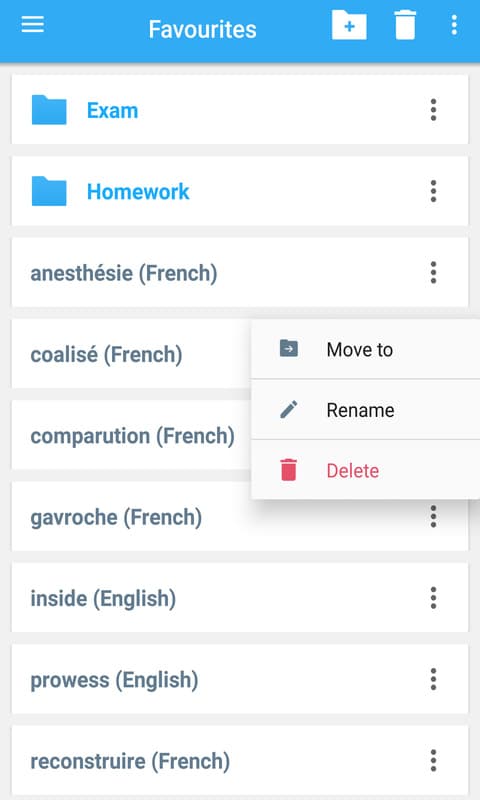Open options for Exam folder
Image resolution: width=480 pixels, height=800 pixels.
click(x=433, y=110)
